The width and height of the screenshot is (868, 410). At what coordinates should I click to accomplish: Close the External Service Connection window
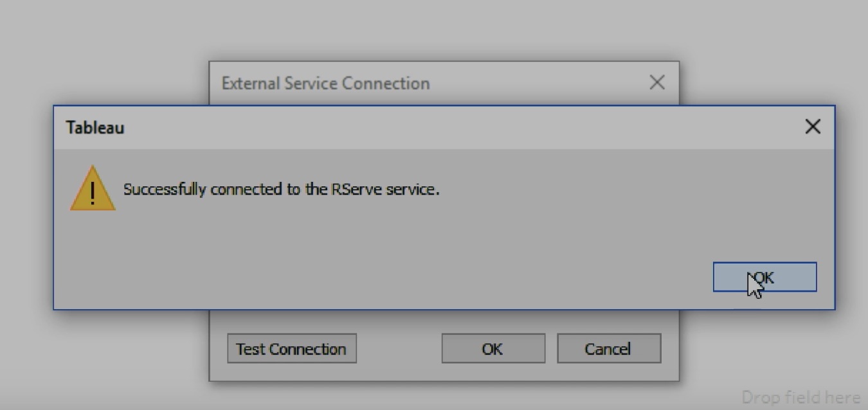(656, 82)
